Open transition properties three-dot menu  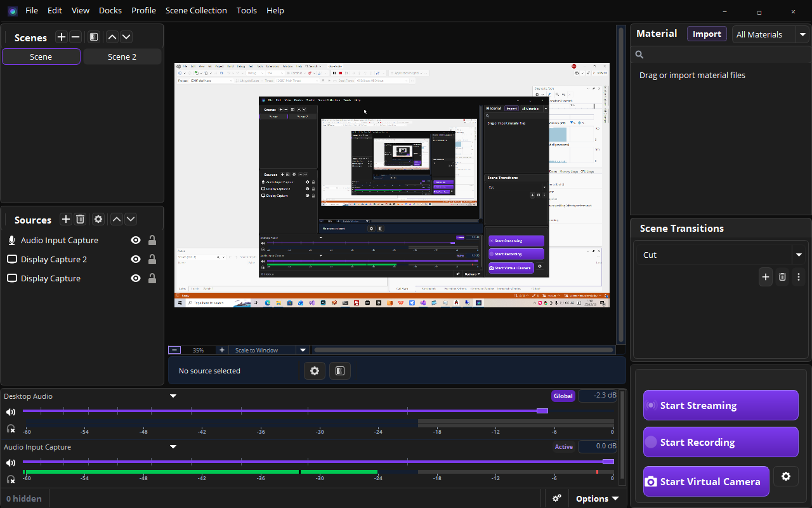799,277
